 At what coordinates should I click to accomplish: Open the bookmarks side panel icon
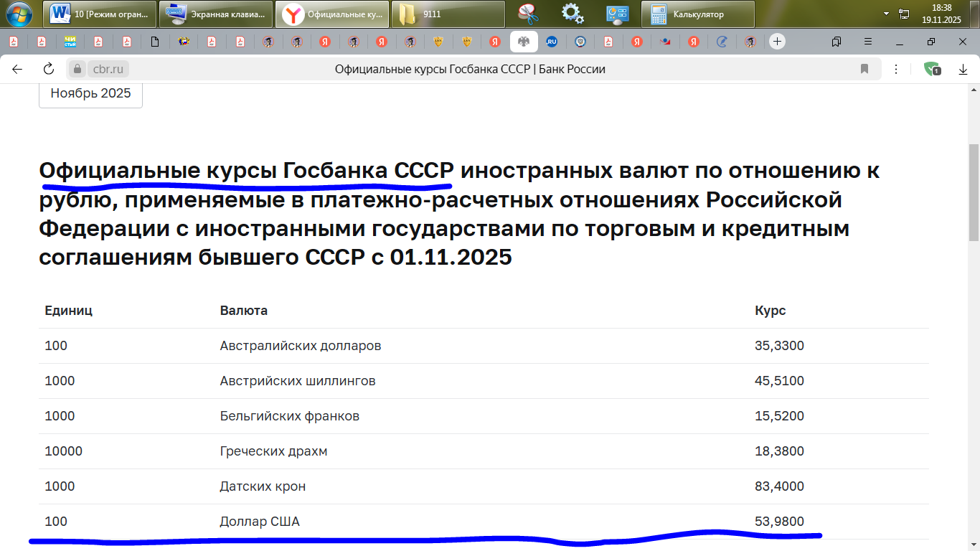835,43
